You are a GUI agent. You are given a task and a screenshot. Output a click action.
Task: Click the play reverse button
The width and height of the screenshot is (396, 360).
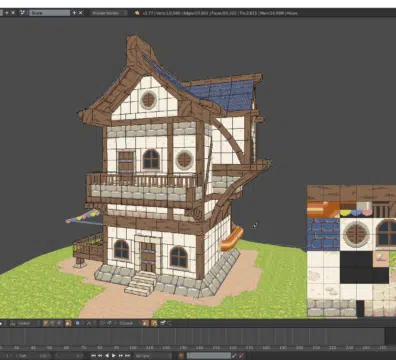point(107,356)
